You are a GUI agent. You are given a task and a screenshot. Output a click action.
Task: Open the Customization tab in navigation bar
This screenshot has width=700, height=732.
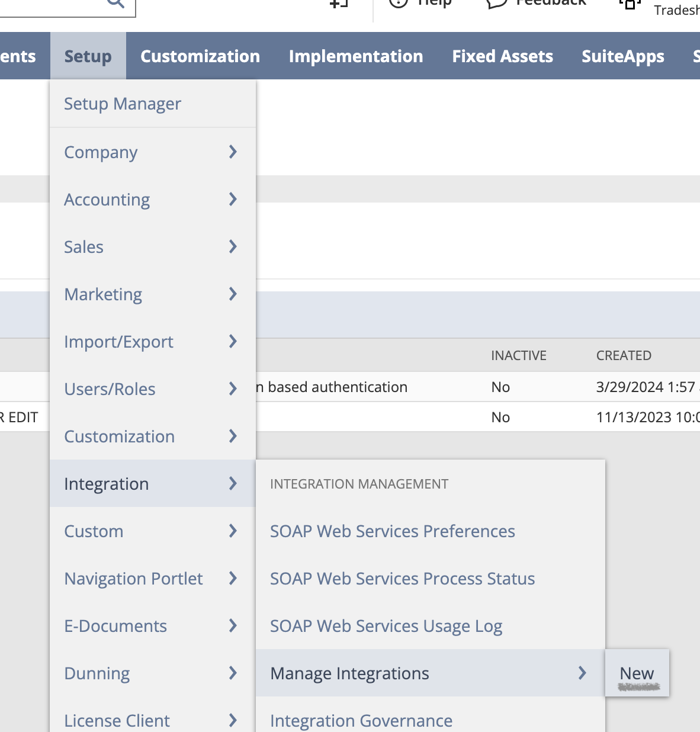200,56
